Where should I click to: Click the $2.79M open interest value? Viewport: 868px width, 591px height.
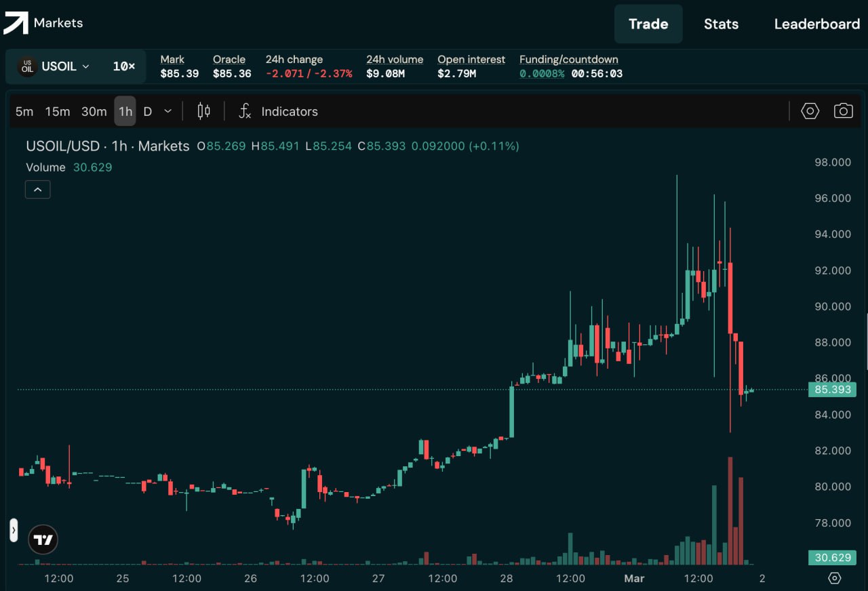tap(456, 73)
